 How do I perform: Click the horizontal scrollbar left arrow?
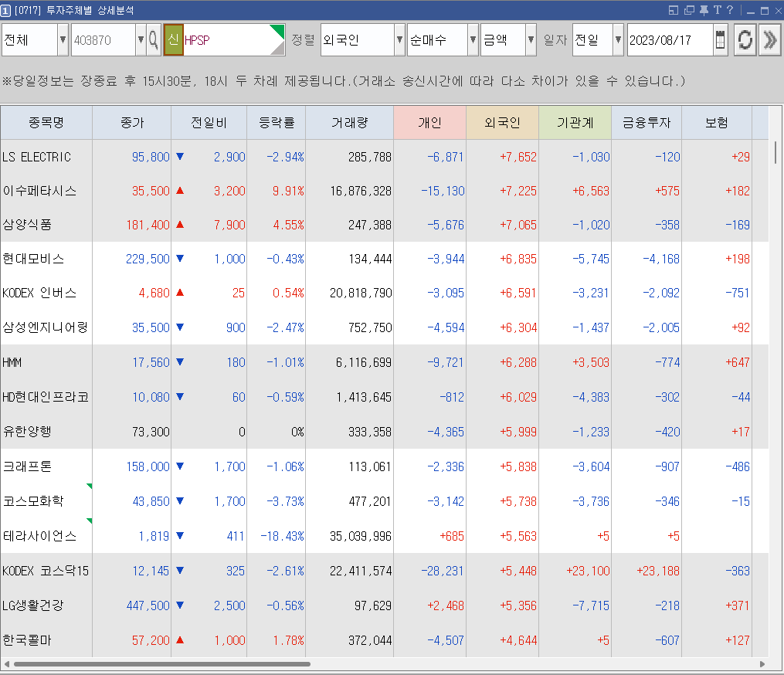coord(6,664)
